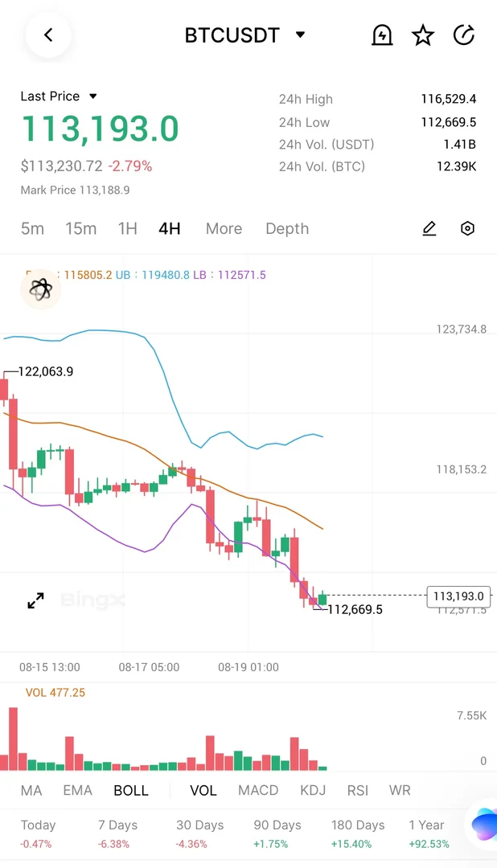
Task: Open the More timeframes menu
Action: coord(224,229)
